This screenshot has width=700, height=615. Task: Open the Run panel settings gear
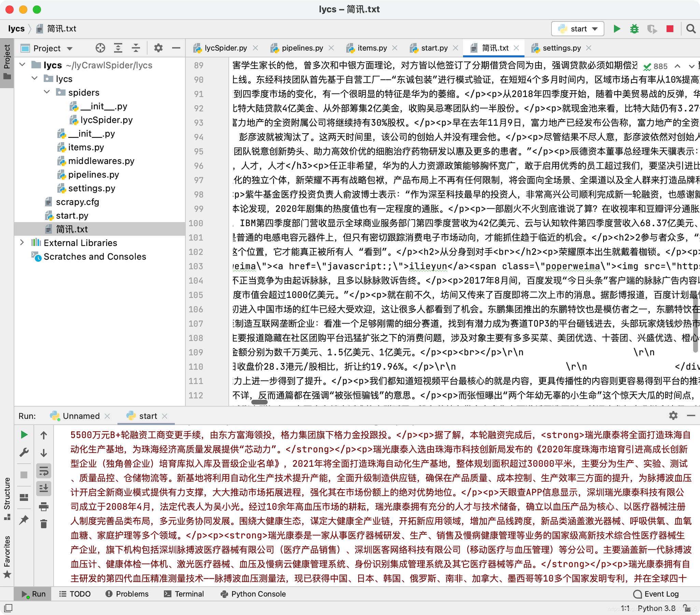pos(673,415)
